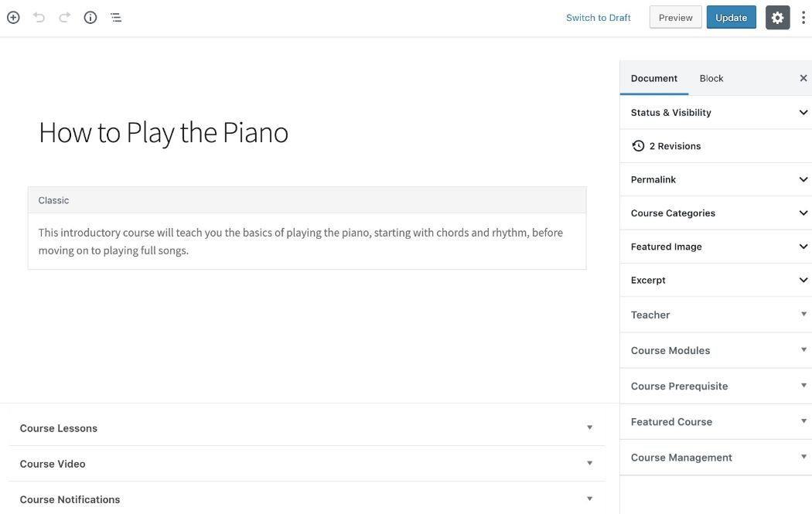Open the three-dot more options menu
Image resolution: width=812 pixels, height=514 pixels.
tap(803, 18)
